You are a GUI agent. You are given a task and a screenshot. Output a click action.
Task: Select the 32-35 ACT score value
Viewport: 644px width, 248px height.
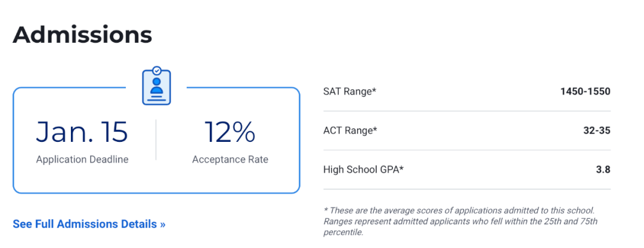(595, 131)
